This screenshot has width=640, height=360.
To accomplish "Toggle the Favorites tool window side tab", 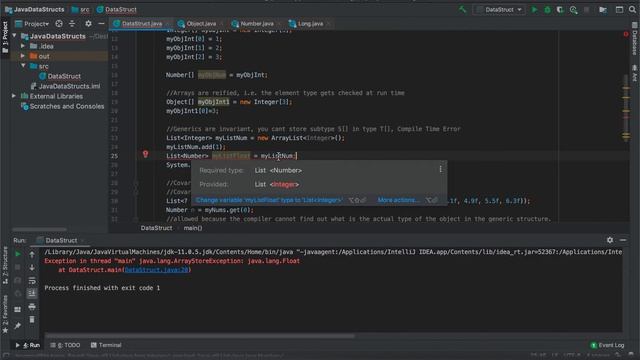I will [x=5, y=313].
